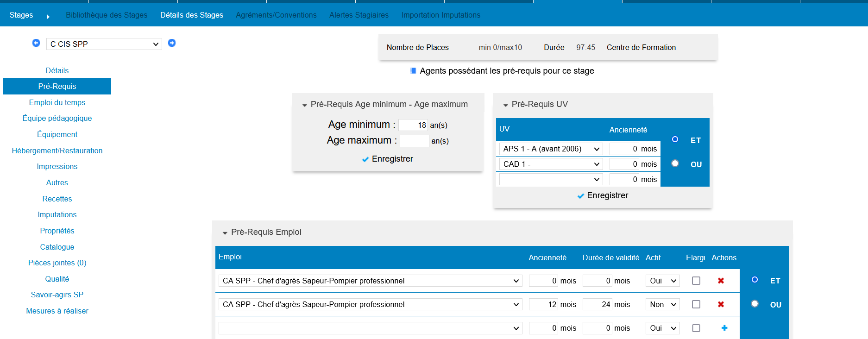Collapse the Pré-Requis Emploi section
This screenshot has width=868, height=339.
(x=225, y=232)
